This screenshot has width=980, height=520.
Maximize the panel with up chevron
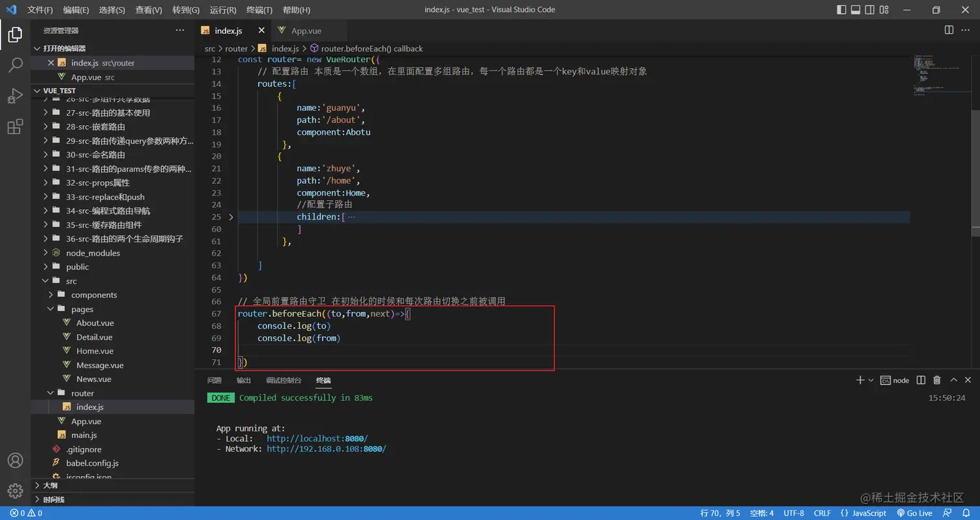tap(953, 380)
